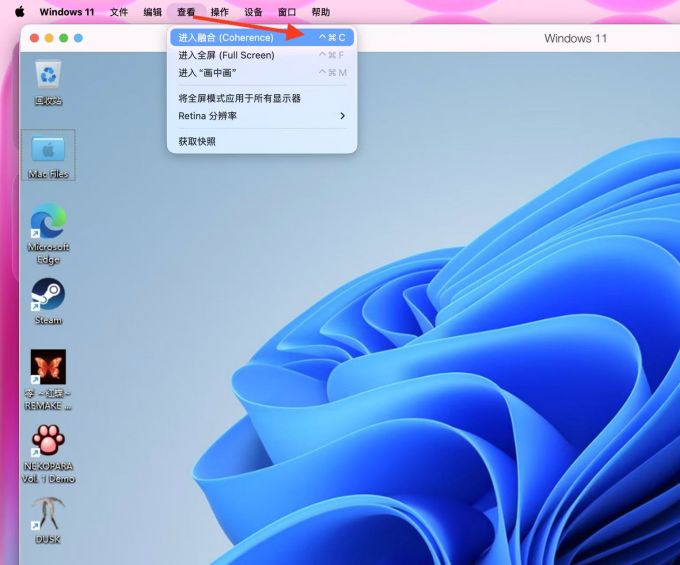Click 将全屏模式应用于所有显示器 option

(262, 98)
